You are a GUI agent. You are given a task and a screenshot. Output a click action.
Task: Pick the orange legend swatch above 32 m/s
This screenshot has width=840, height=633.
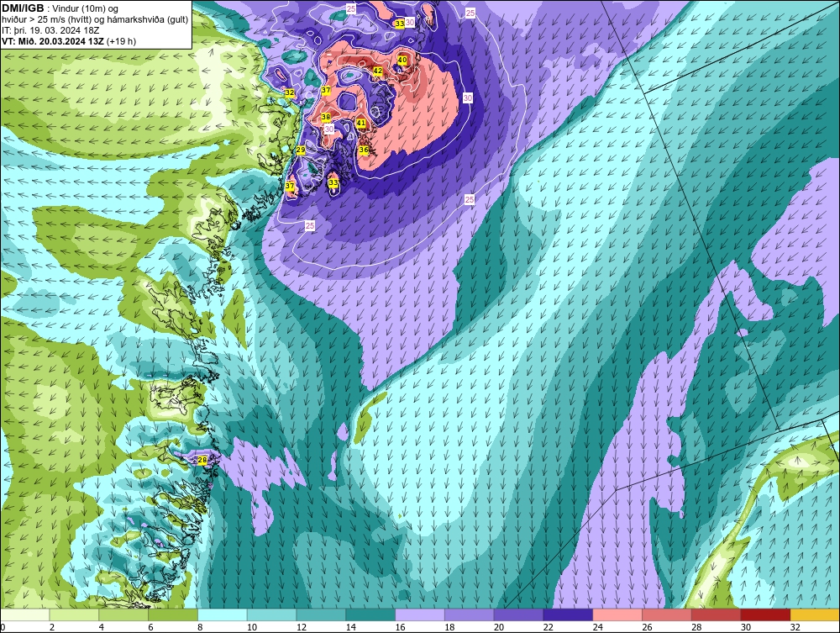815,615
